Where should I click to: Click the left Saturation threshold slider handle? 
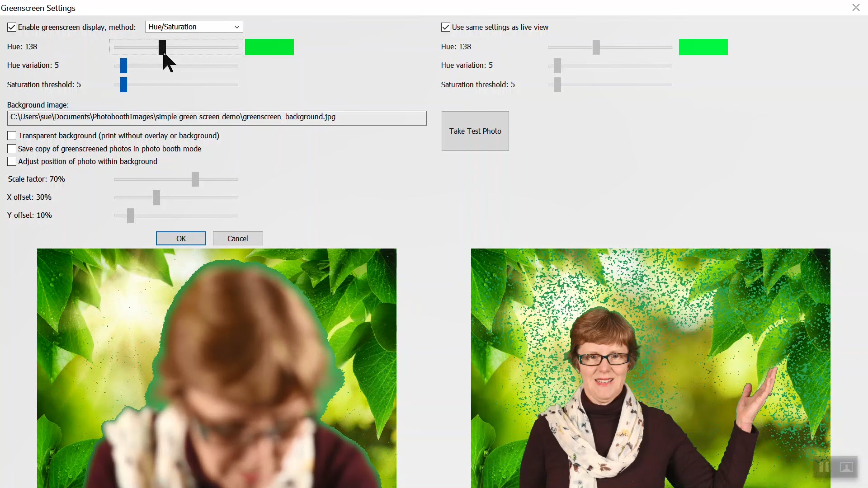(123, 84)
